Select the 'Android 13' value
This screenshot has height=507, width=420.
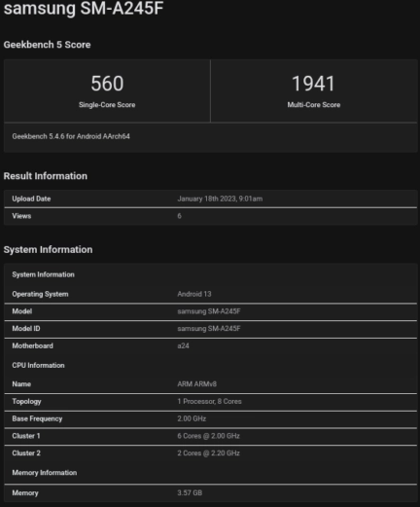pos(194,294)
